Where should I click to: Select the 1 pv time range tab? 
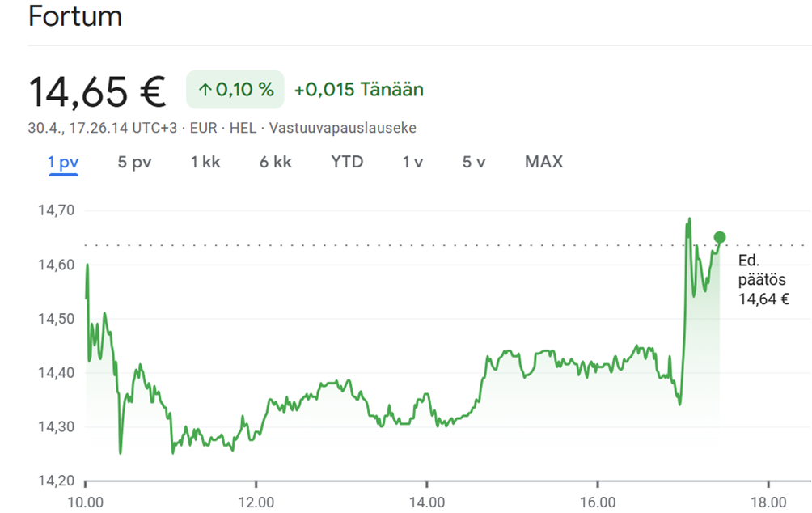[63, 162]
